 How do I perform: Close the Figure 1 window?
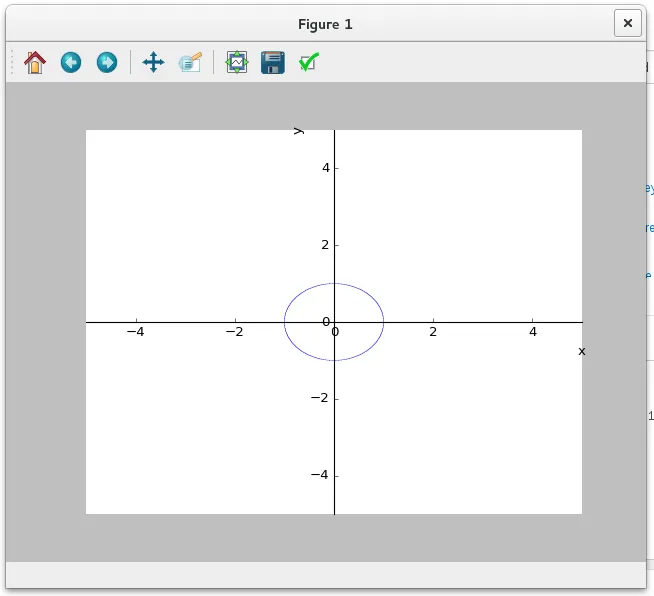tap(627, 23)
